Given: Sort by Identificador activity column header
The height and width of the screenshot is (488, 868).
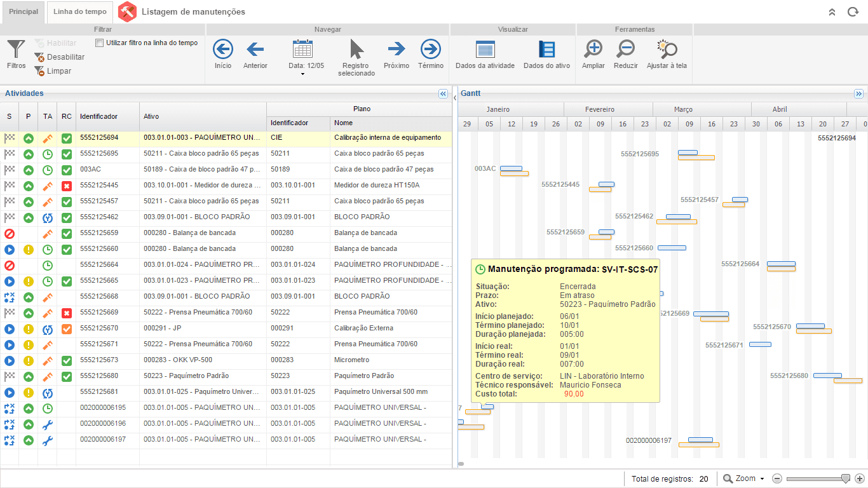Looking at the screenshot, I should coord(108,117).
